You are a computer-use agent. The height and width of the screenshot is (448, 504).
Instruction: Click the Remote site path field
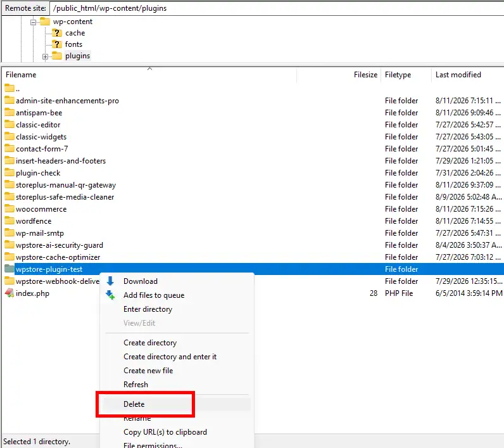click(277, 8)
